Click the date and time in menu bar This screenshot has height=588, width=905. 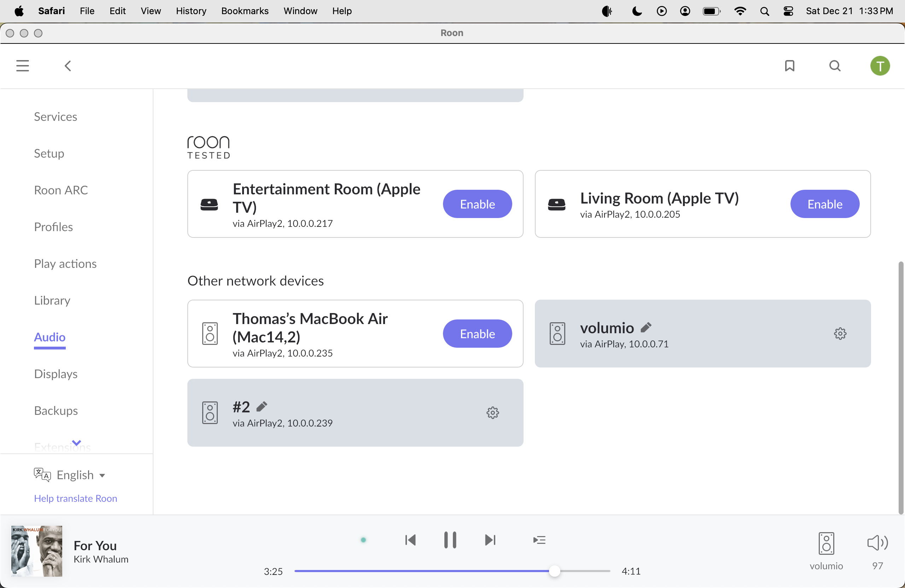[x=849, y=11]
